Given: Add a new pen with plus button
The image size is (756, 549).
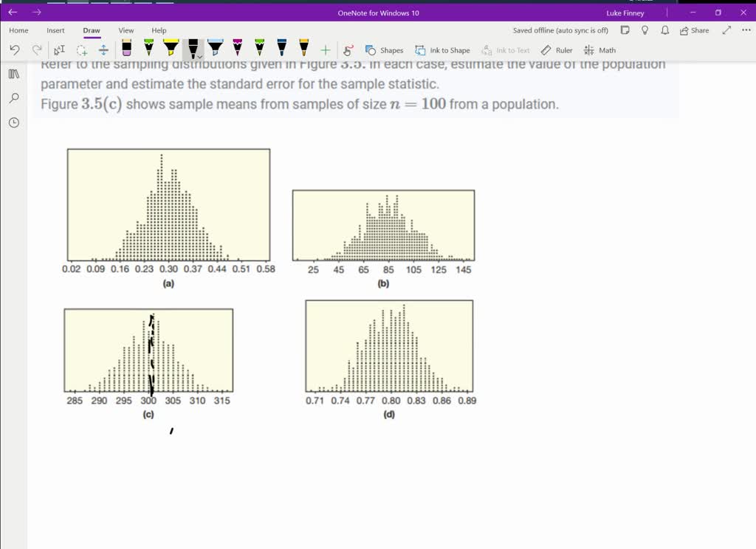Looking at the screenshot, I should 325,49.
